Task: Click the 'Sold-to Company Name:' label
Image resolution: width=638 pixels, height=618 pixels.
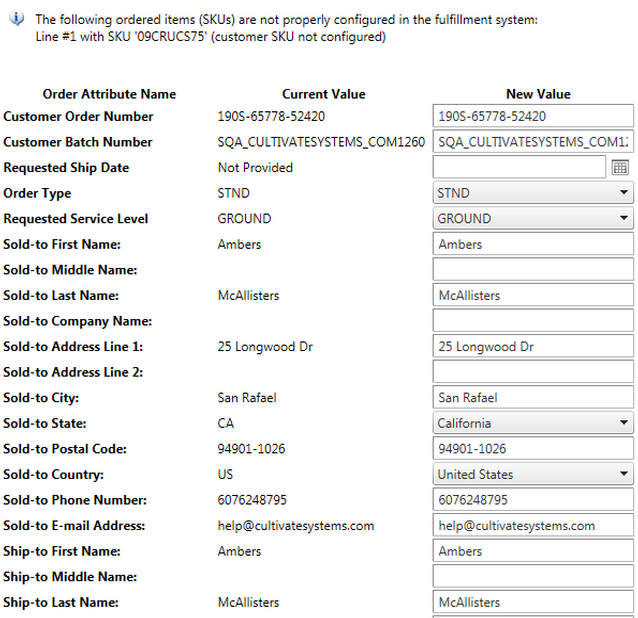Action: 78,321
